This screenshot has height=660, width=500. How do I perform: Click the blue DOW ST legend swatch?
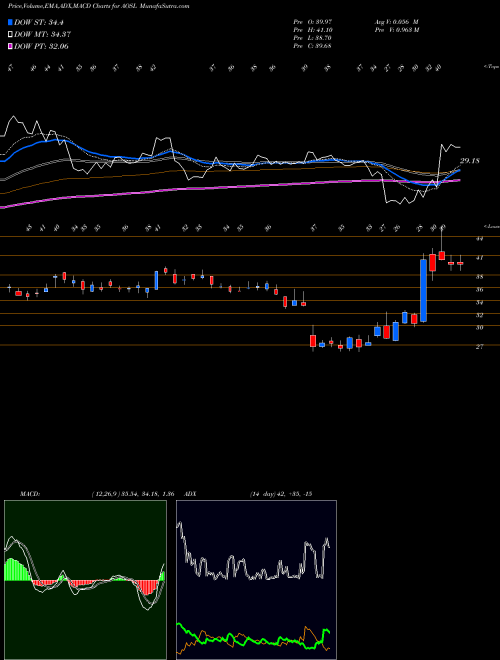click(x=10, y=22)
